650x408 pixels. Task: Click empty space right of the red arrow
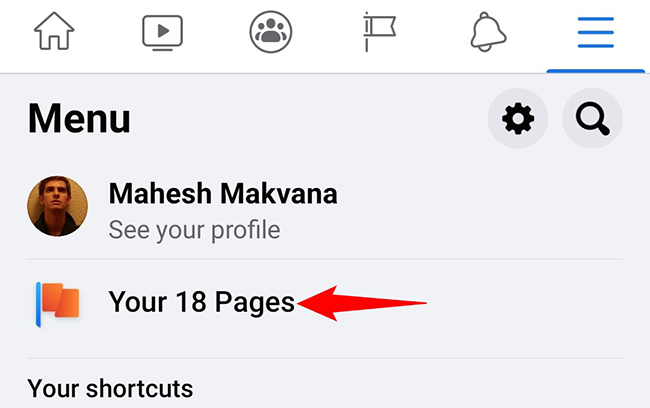(x=530, y=301)
